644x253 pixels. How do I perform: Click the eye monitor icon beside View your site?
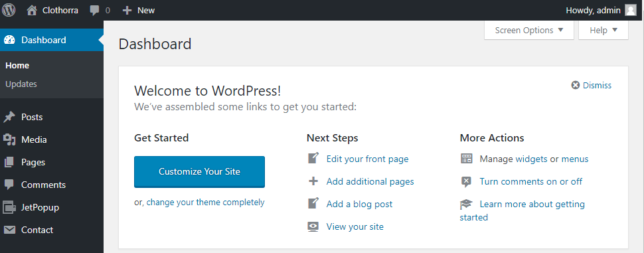click(313, 226)
